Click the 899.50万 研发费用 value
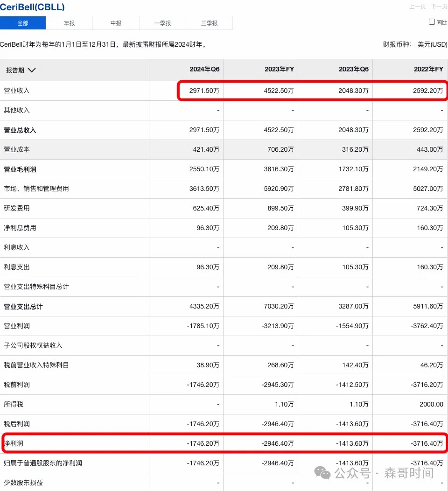The image size is (448, 491). pos(280,208)
